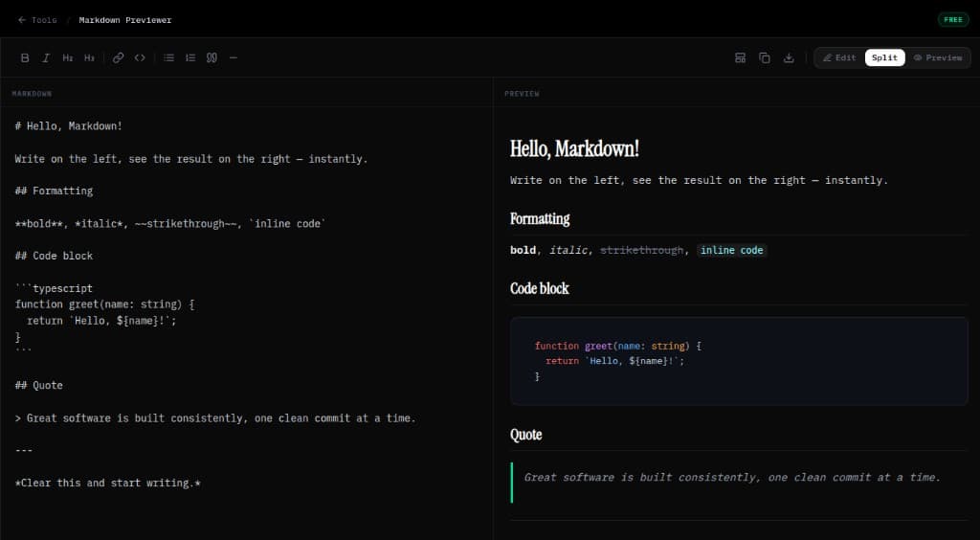Click '*Clear this and start writing.*' line
980x540 pixels.
click(x=107, y=483)
